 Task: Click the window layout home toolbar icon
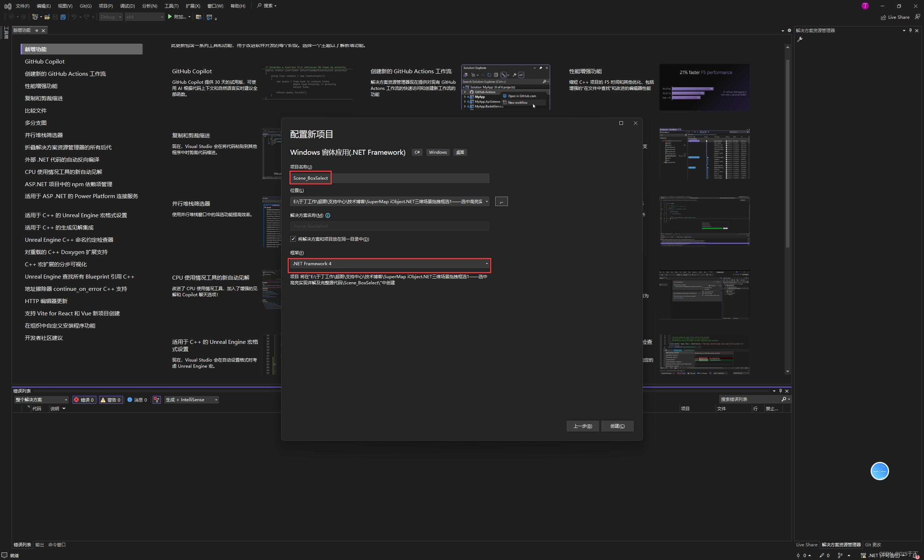click(210, 17)
